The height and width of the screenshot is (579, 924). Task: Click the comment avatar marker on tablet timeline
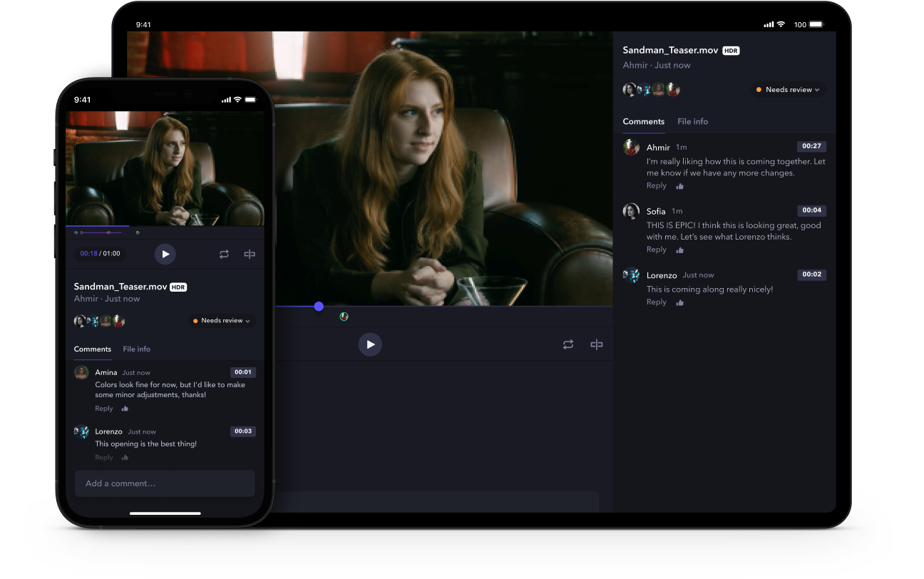click(344, 317)
